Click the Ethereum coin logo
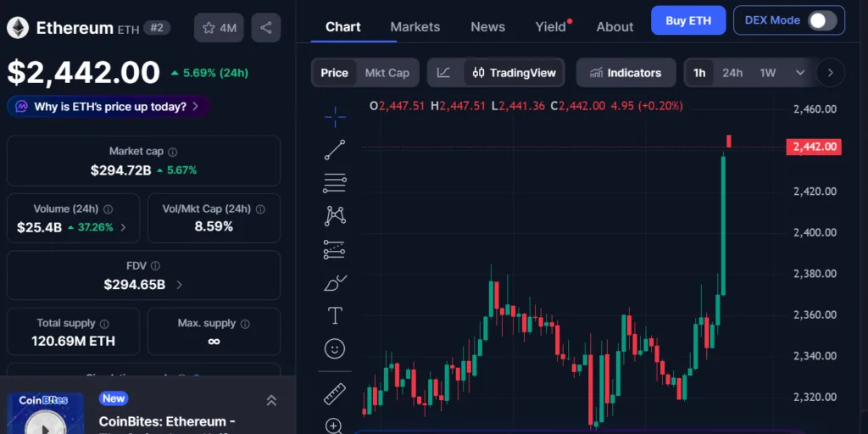Viewport: 868px width, 434px height. [18, 28]
